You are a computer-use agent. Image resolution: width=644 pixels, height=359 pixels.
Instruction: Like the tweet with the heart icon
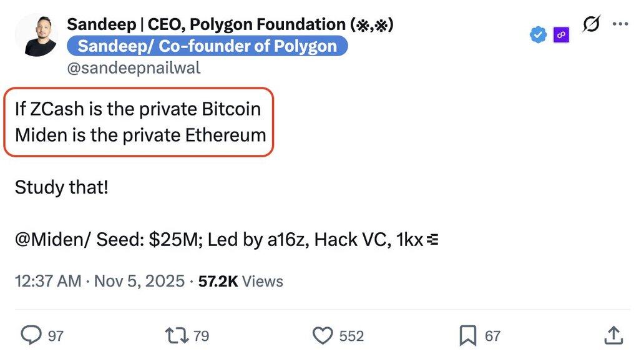(322, 335)
